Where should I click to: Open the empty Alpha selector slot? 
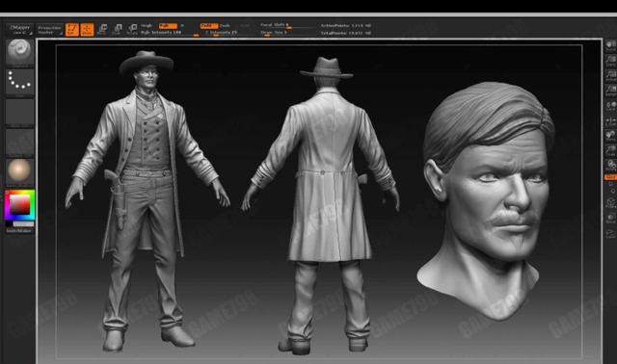coord(19,112)
